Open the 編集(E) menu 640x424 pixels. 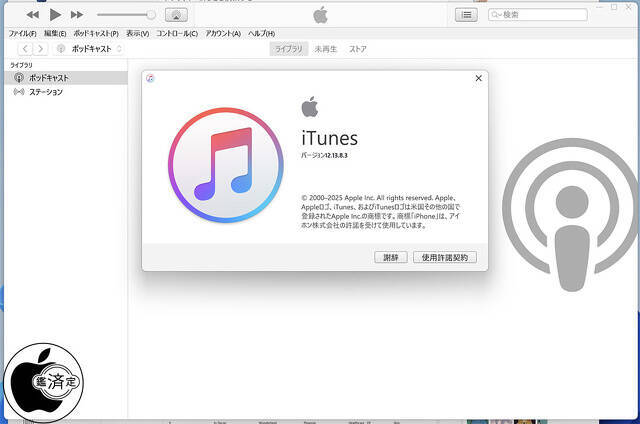[x=55, y=33]
